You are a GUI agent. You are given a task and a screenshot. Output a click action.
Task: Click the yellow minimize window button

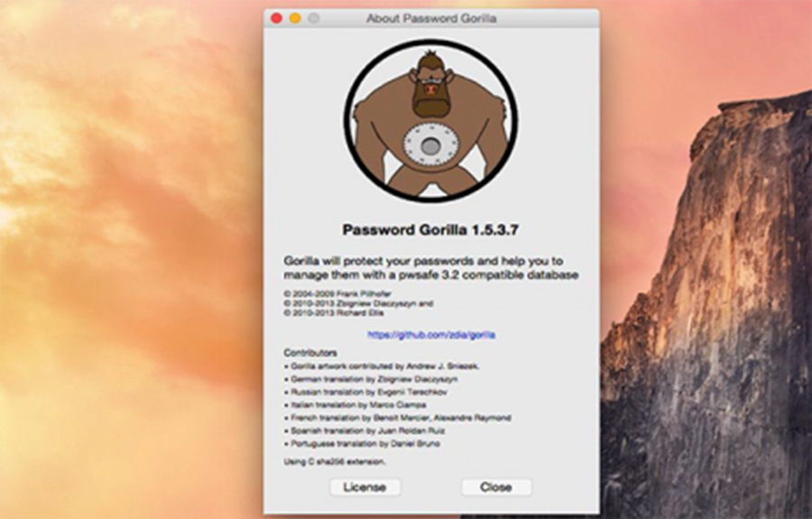pyautogui.click(x=295, y=19)
